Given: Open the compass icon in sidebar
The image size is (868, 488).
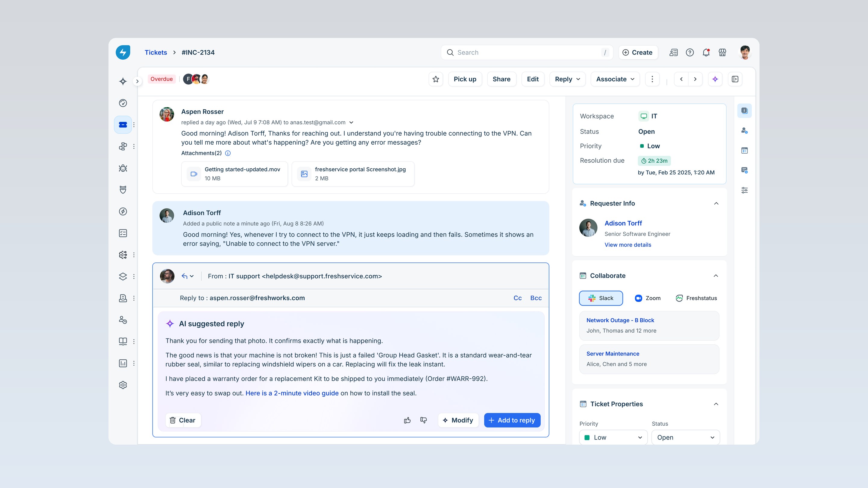Looking at the screenshot, I should (123, 211).
